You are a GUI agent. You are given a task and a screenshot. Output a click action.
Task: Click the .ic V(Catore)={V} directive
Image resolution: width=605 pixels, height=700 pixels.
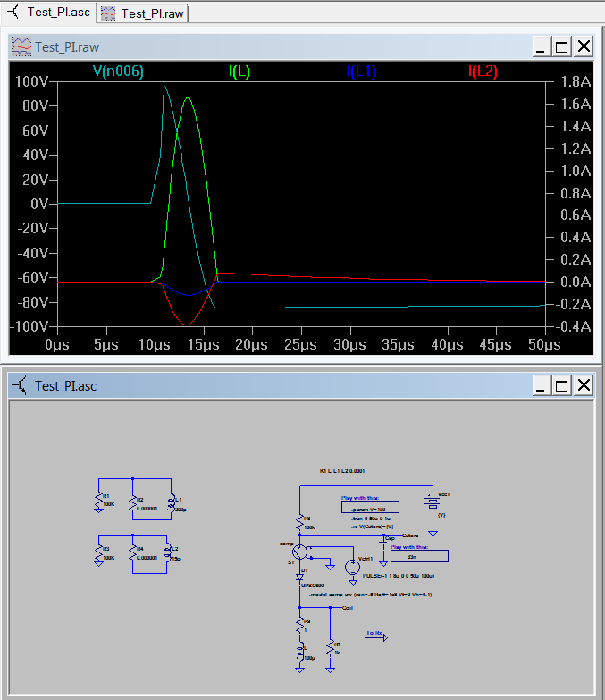point(373,527)
